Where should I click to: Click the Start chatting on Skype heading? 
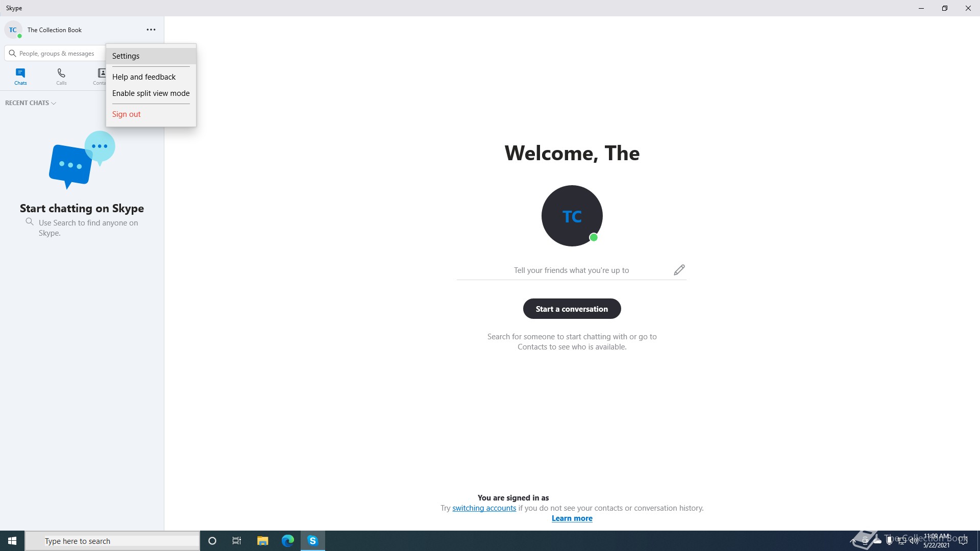pyautogui.click(x=82, y=208)
